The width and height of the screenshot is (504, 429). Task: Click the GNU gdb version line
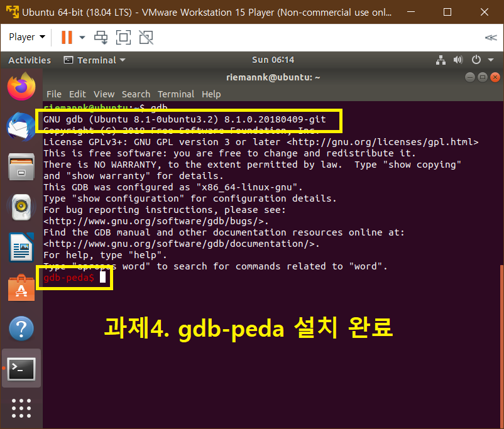point(185,119)
